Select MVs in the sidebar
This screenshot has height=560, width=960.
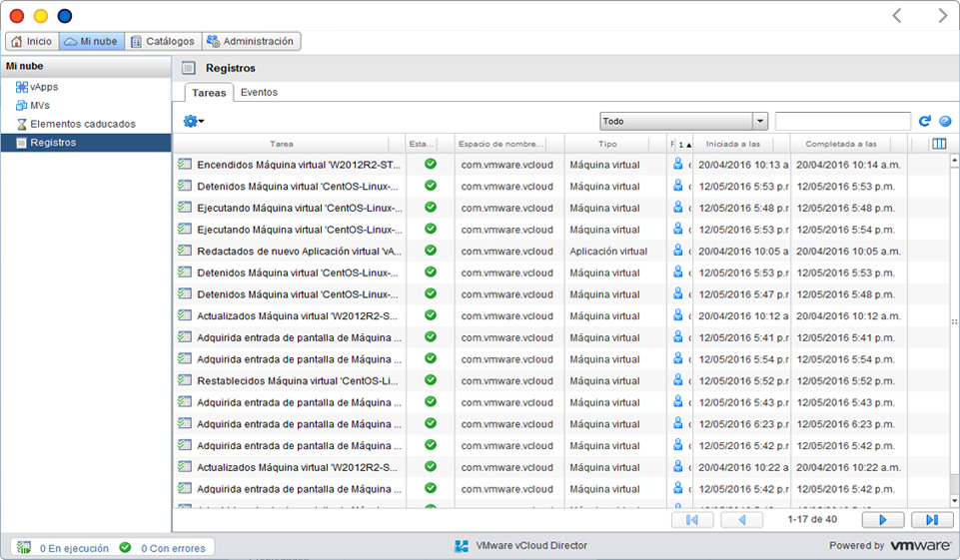(x=39, y=105)
